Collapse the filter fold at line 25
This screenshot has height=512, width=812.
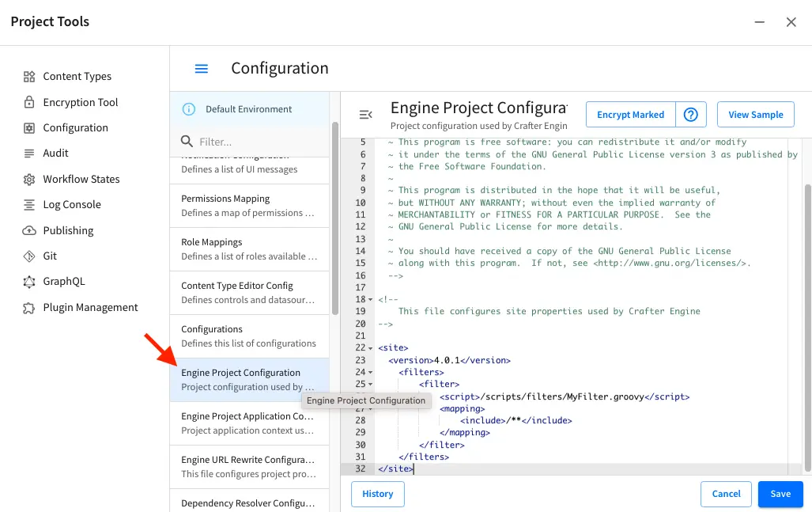pyautogui.click(x=370, y=385)
